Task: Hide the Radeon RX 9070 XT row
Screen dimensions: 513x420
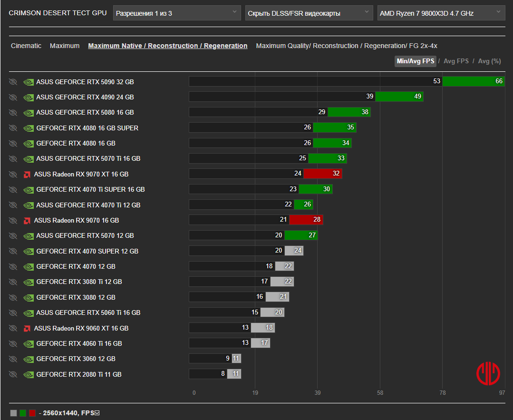Action: click(x=13, y=174)
